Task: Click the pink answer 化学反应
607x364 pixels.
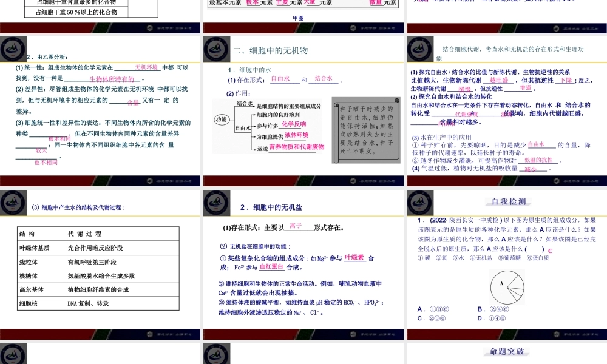Action: coord(294,124)
